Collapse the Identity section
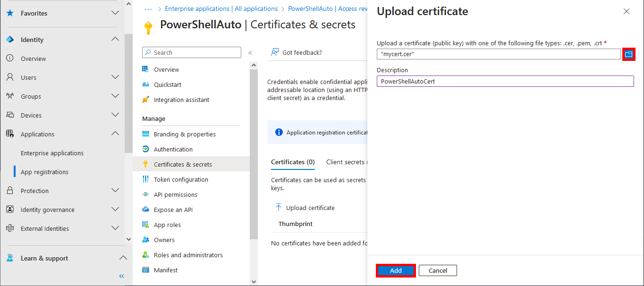This screenshot has width=644, height=286. pos(115,39)
